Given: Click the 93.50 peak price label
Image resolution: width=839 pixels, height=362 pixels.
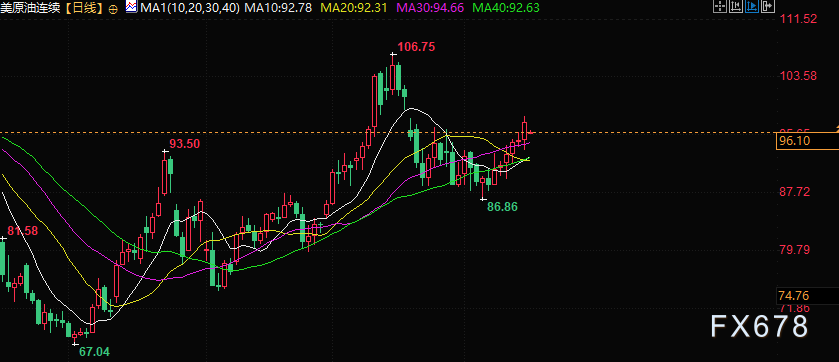Looking at the screenshot, I should coord(185,144).
